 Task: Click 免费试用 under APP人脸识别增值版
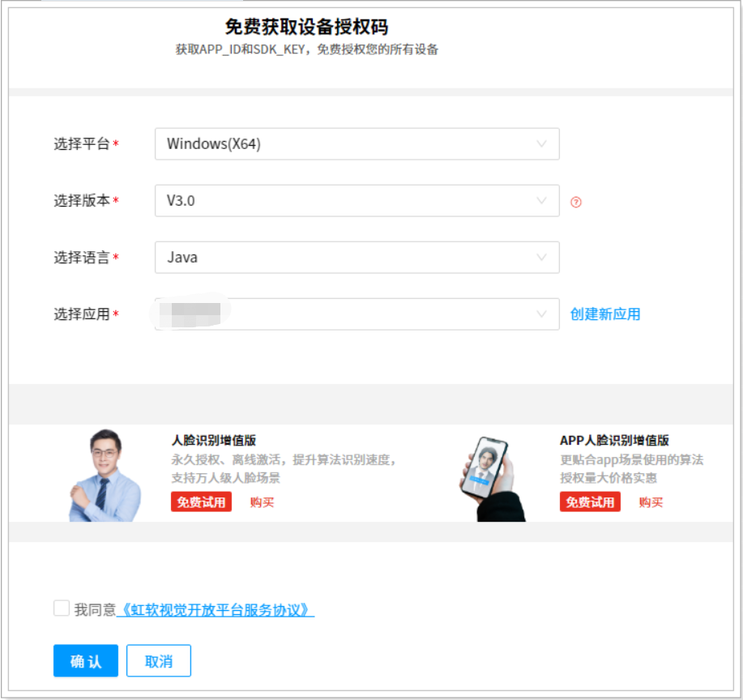590,502
